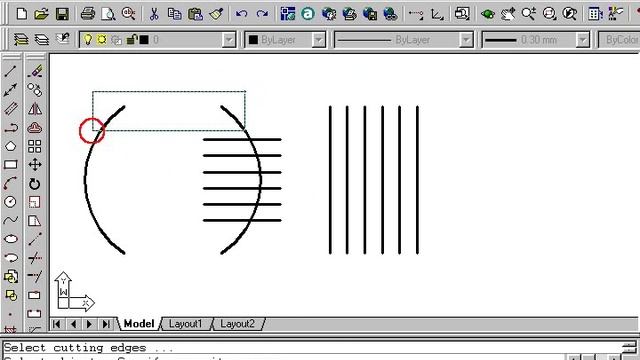The width and height of the screenshot is (640, 360).
Task: Select the Scale modify tool
Action: pyautogui.click(x=35, y=202)
